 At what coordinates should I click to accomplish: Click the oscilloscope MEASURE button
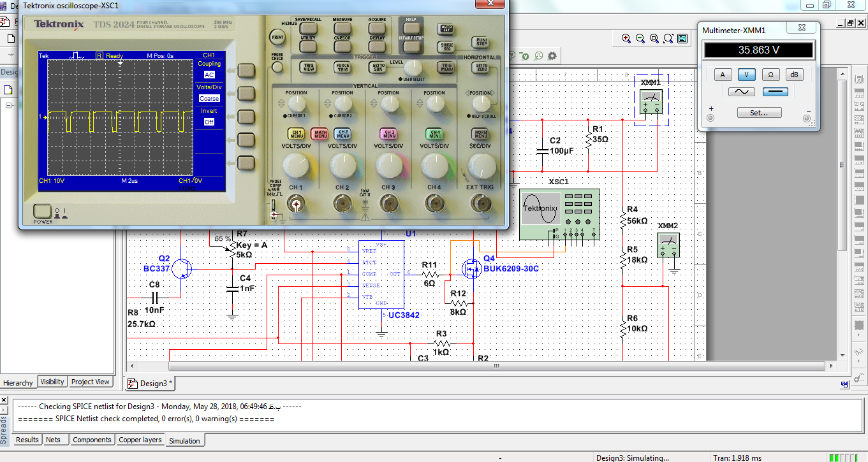pos(342,29)
